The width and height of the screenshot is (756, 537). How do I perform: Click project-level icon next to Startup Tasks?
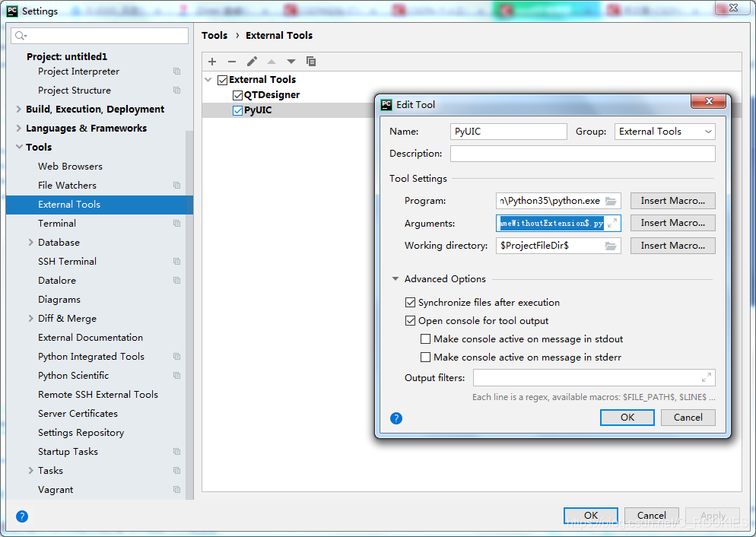[x=177, y=452]
